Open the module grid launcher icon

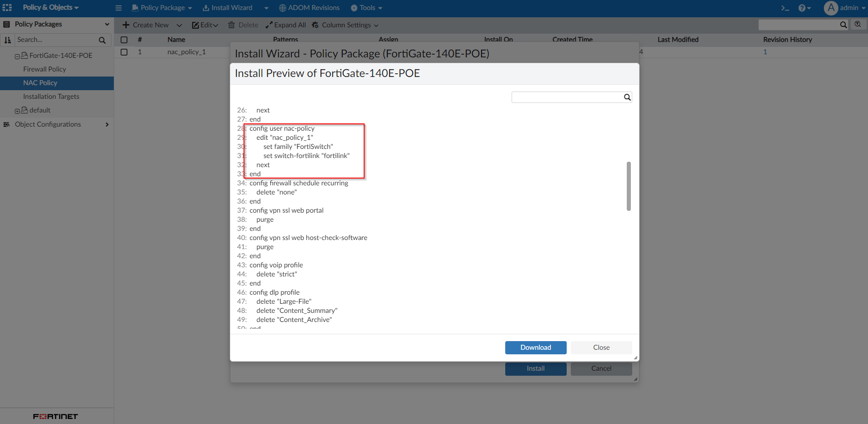7,8
